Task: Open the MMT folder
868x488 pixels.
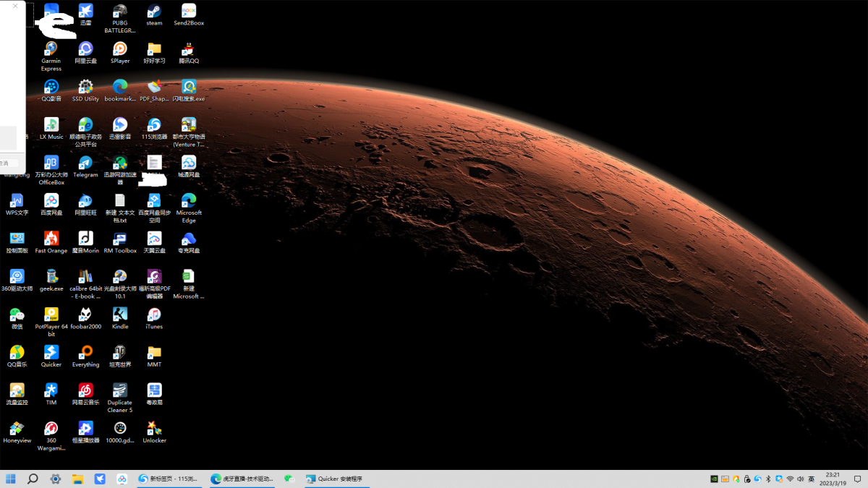Action: (x=154, y=356)
